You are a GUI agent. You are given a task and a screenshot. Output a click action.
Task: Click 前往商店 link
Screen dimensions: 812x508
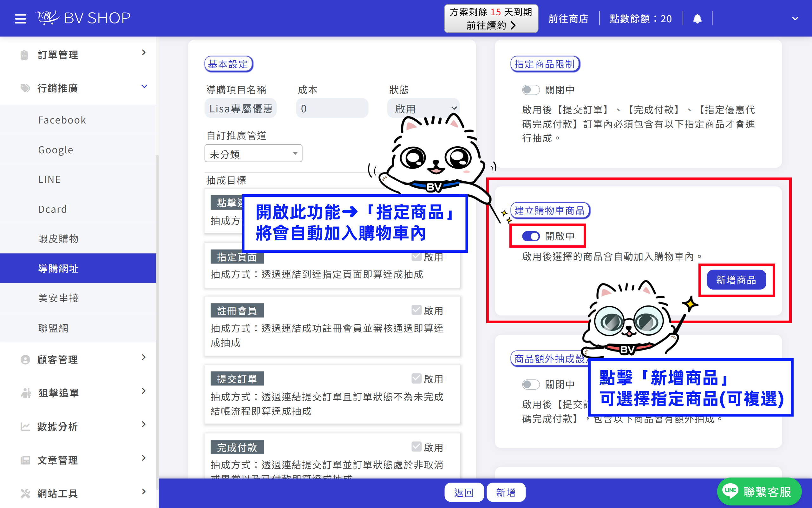click(x=568, y=19)
